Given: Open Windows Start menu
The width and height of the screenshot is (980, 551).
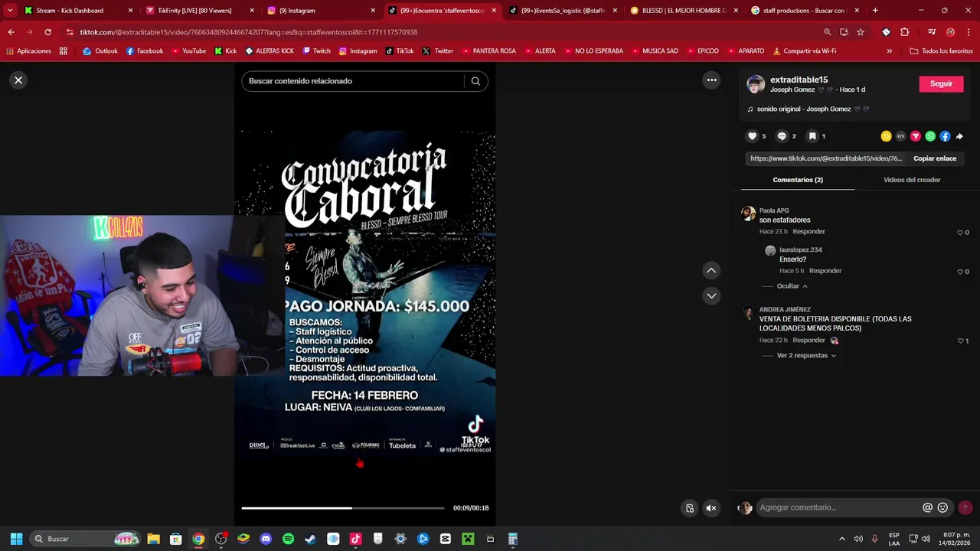Looking at the screenshot, I should coord(16,539).
